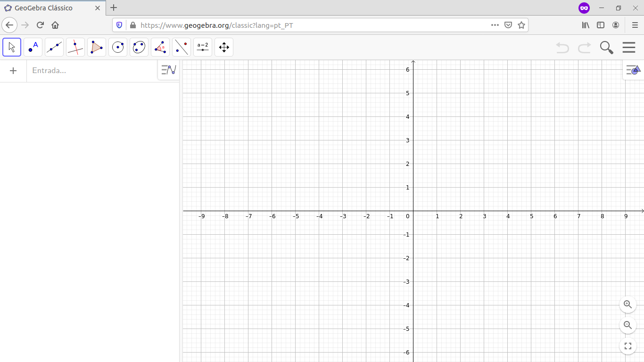Open the graphics view style bar

(x=634, y=70)
